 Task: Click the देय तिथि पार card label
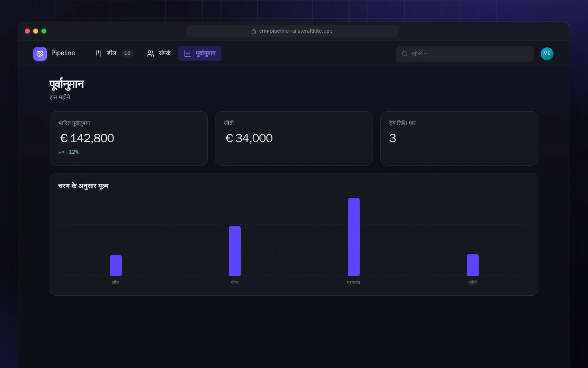tap(402, 123)
